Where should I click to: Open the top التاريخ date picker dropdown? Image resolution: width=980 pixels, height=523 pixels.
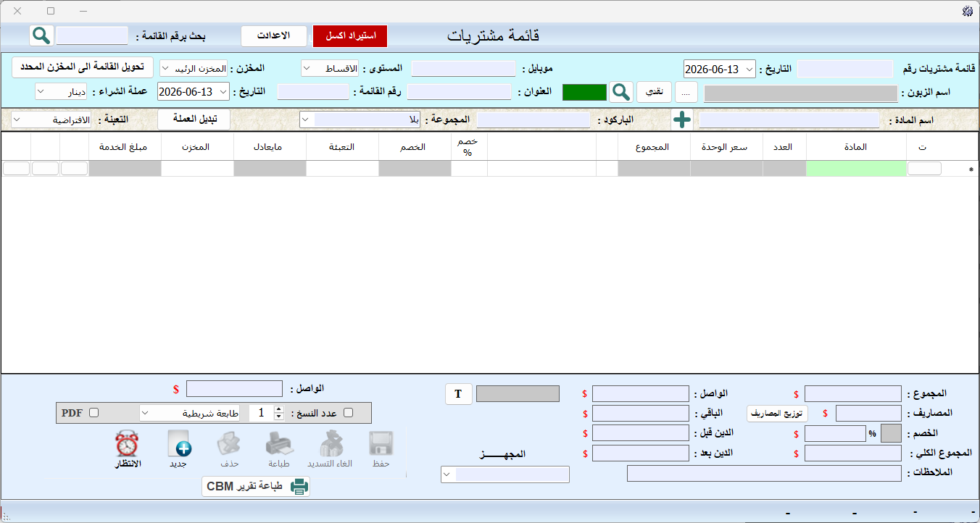(749, 69)
